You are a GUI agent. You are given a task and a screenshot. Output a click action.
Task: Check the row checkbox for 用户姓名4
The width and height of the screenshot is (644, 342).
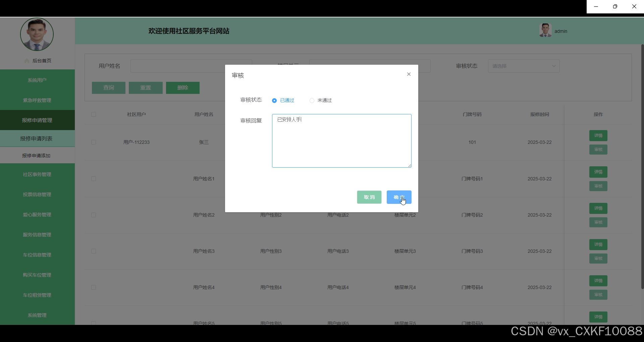pyautogui.click(x=94, y=287)
